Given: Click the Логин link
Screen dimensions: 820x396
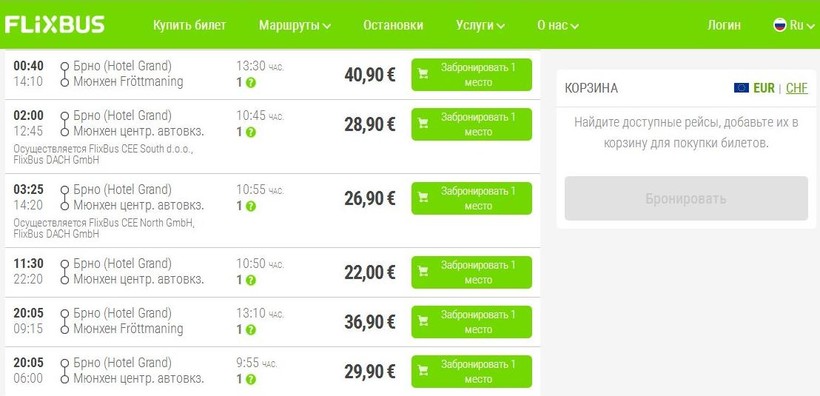Looking at the screenshot, I should coord(724,25).
